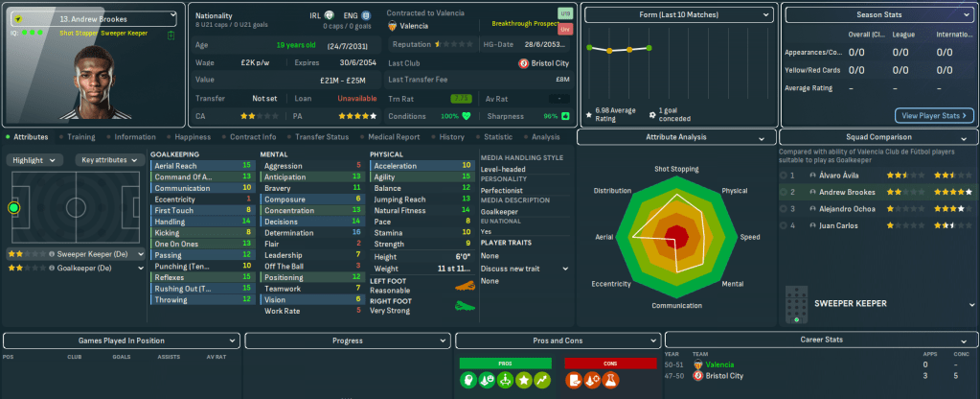
Task: Toggle the Unv status badge
Action: 564,30
